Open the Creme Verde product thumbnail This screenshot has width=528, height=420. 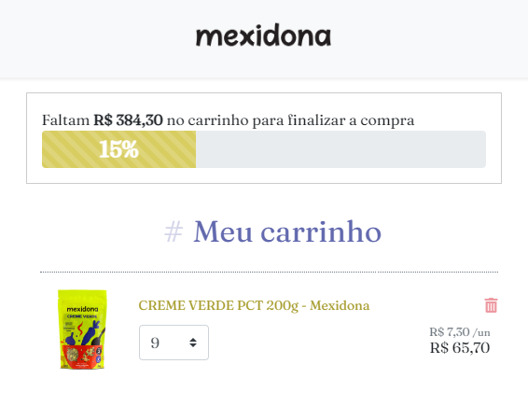pyautogui.click(x=82, y=329)
